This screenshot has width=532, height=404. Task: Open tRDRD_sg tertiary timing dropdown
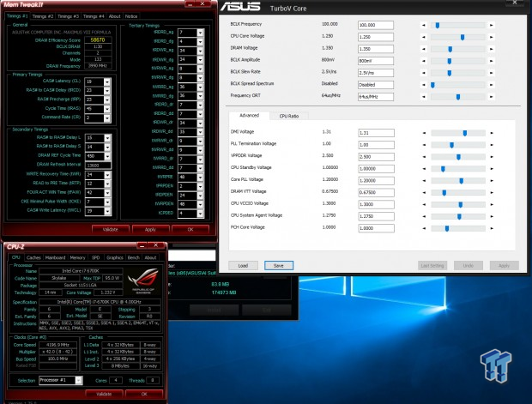tap(200, 33)
